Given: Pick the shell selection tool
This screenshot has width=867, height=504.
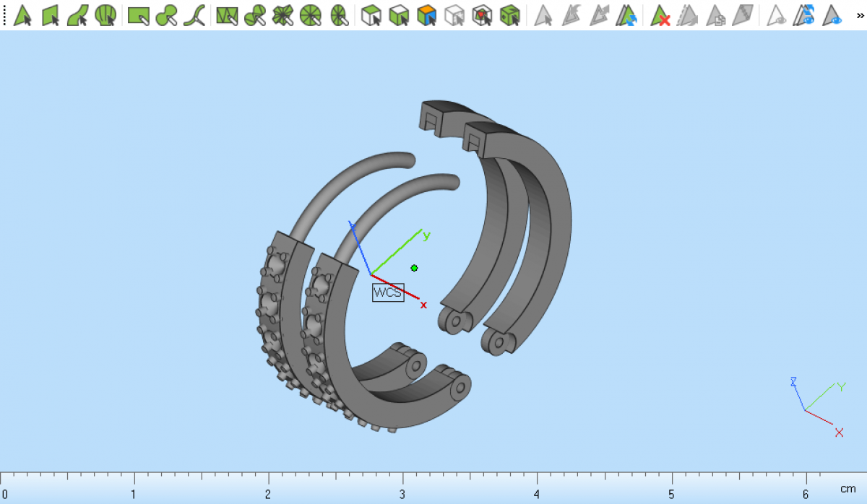Looking at the screenshot, I should [105, 15].
